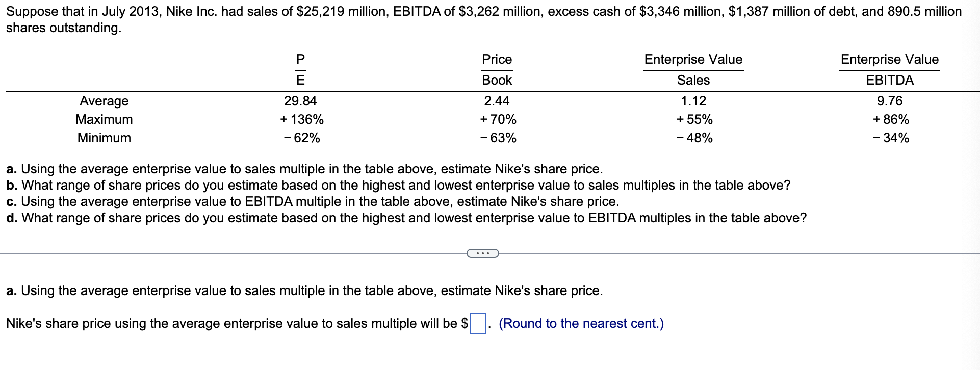Select the +136% maximum P/E value
Image resolution: width=980 pixels, height=370 pixels.
[x=301, y=120]
